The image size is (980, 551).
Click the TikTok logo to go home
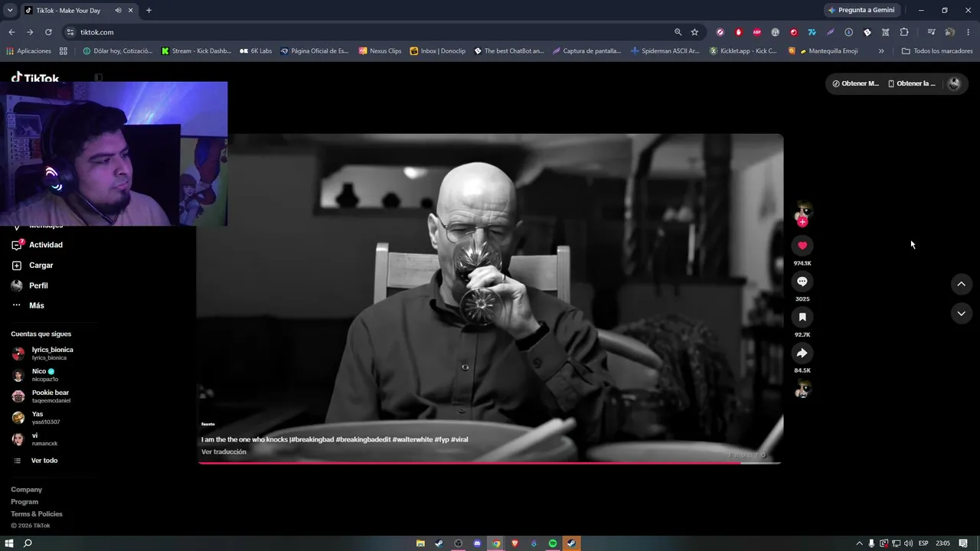coord(35,77)
